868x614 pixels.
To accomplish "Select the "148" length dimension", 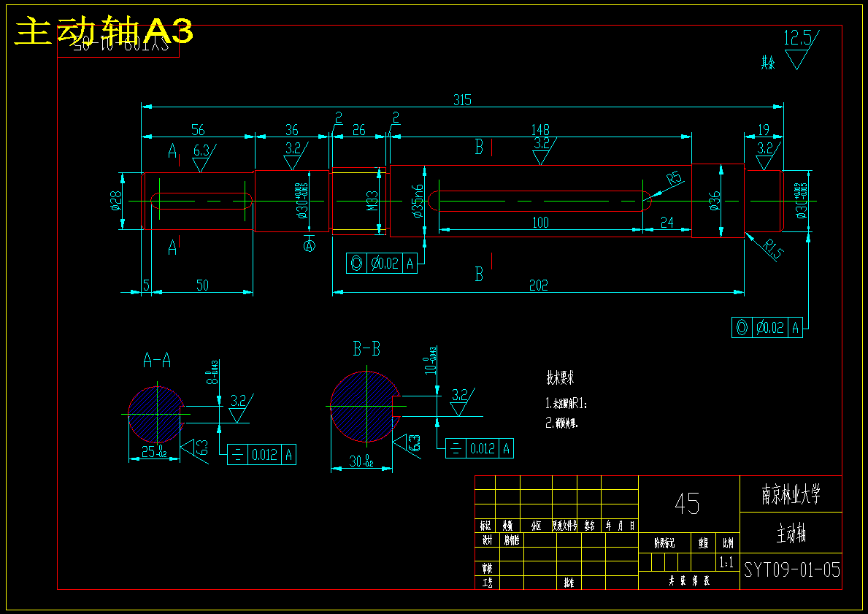I will tap(540, 130).
